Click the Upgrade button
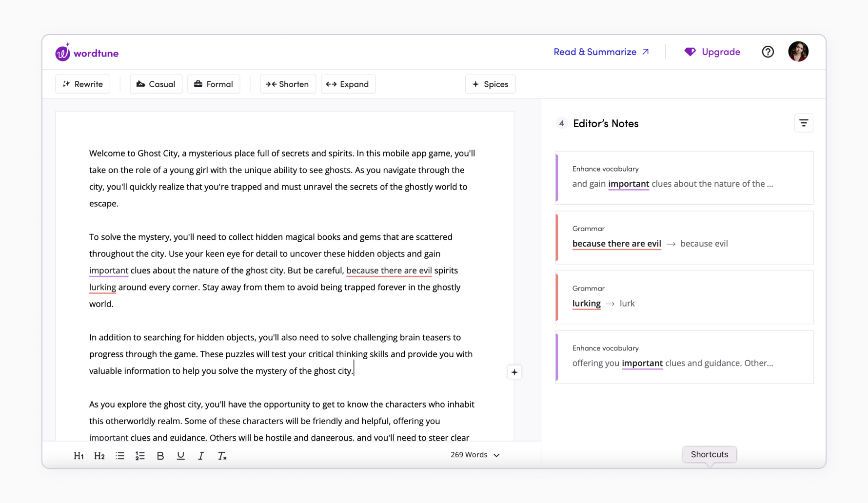 (x=712, y=52)
